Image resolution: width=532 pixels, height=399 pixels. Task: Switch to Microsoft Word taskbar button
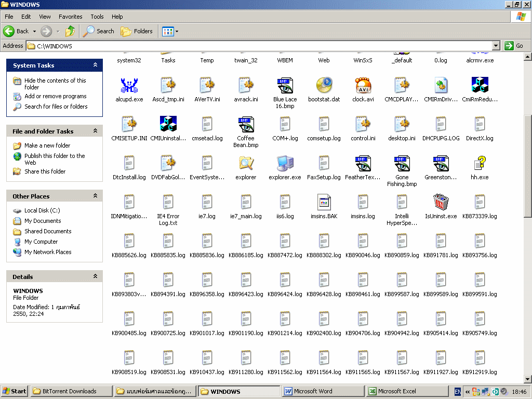(x=323, y=392)
